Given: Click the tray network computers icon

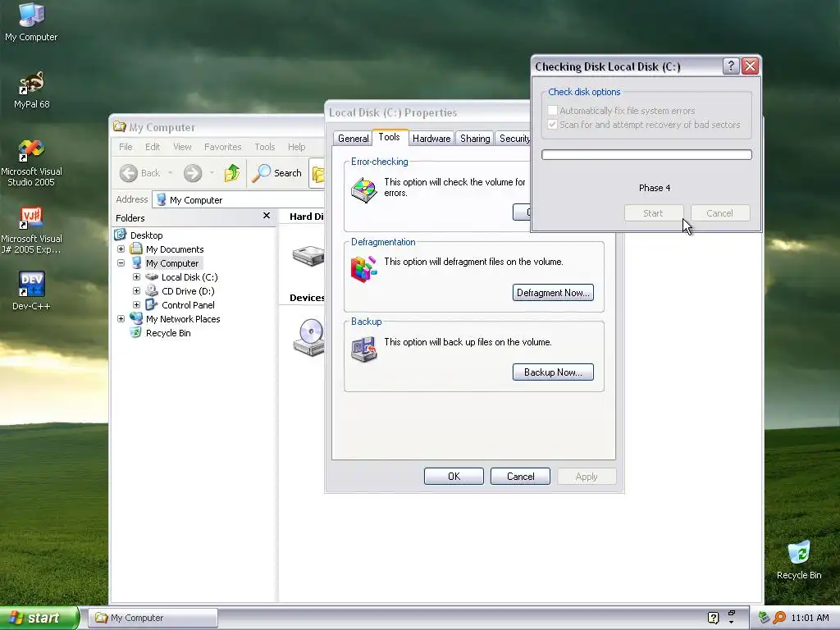Looking at the screenshot, I should (764, 618).
